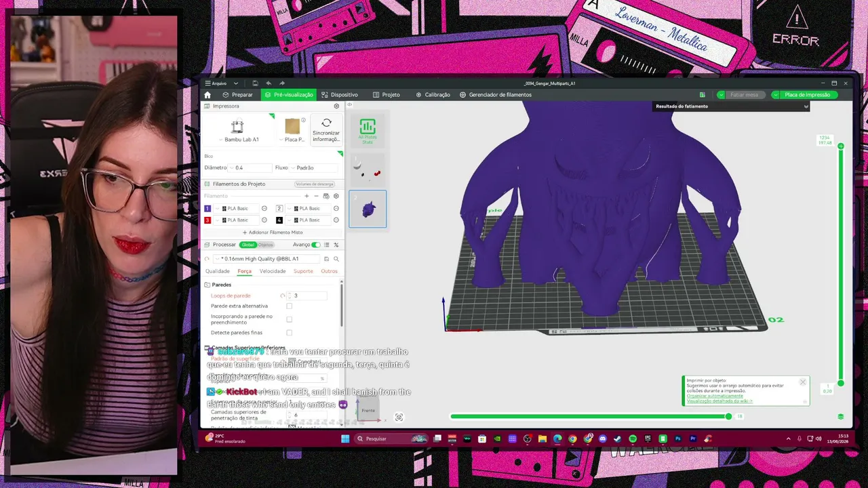Switch to the Dispositivo tab

point(340,95)
